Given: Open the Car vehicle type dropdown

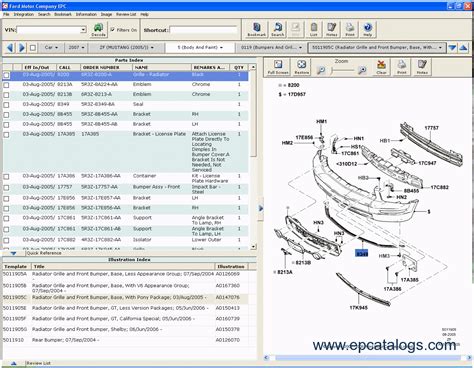Looking at the screenshot, I should tap(51, 48).
